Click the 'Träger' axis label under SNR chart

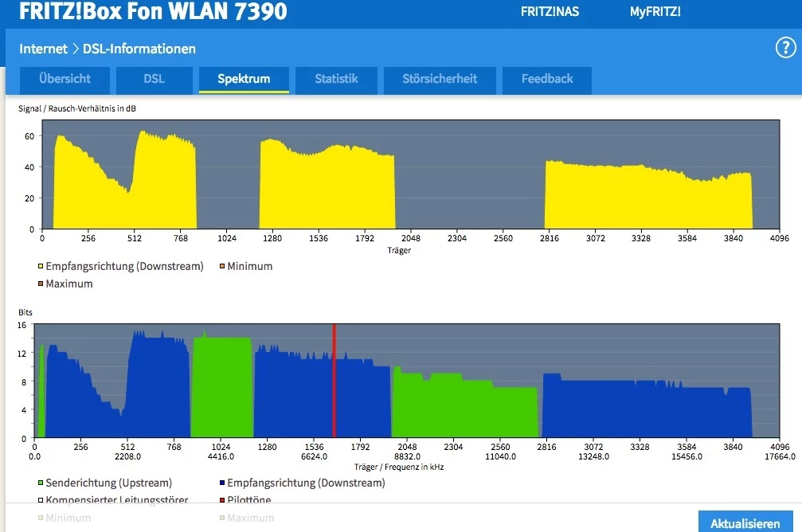click(x=399, y=250)
